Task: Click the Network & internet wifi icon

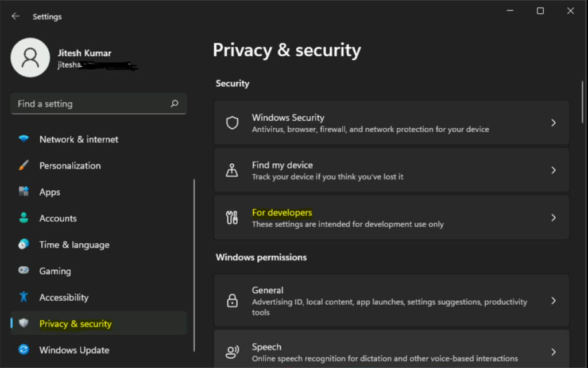Action: click(x=24, y=139)
